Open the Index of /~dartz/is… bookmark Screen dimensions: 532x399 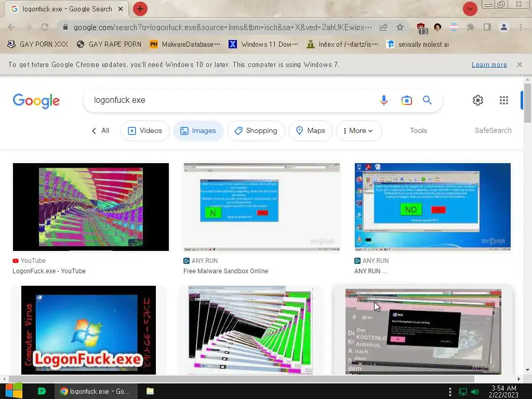click(342, 45)
